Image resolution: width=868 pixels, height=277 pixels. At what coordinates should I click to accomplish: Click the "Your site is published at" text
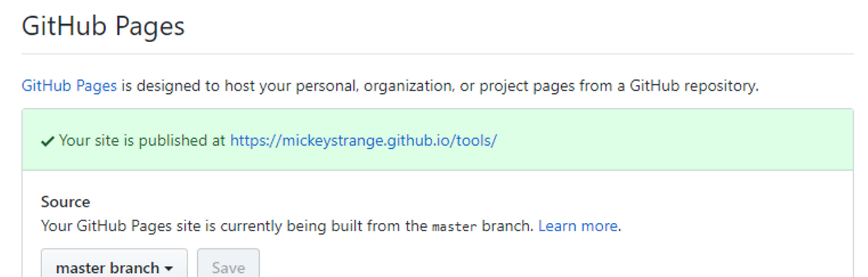tap(142, 141)
